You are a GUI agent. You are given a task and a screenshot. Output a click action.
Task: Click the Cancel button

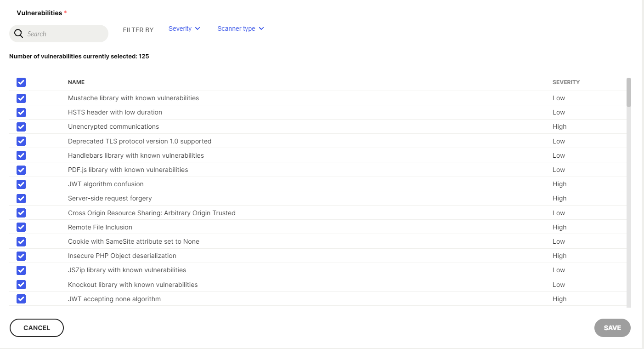(x=37, y=328)
